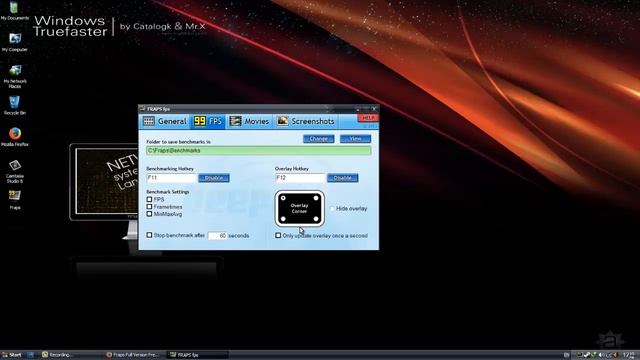The image size is (640, 360).
Task: Select Camtasia Studio 6 desktop icon
Action: 15,171
